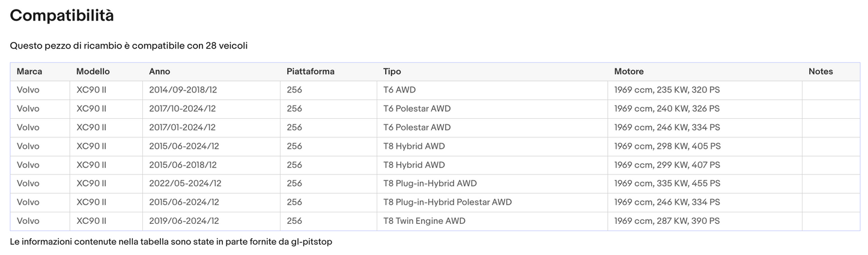The height and width of the screenshot is (255, 868).
Task: Click the Marca column header
Action: coord(29,71)
